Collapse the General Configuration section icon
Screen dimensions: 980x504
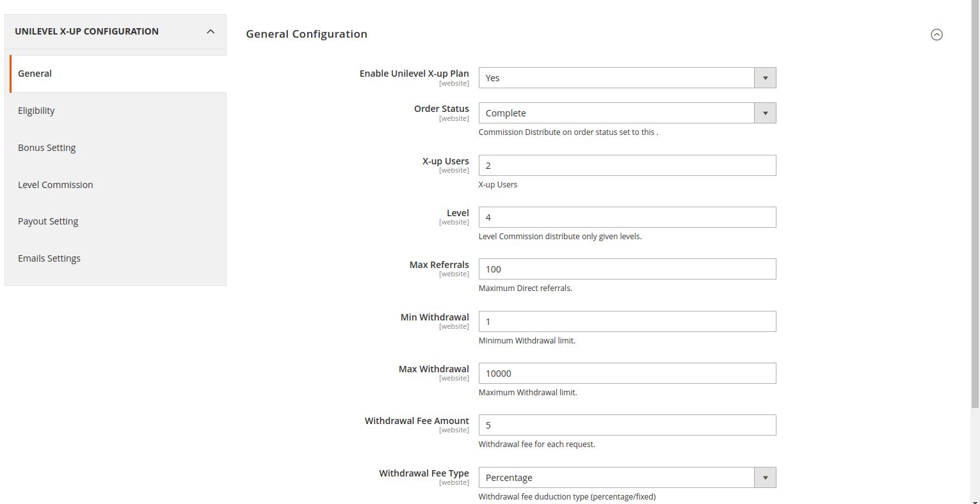pyautogui.click(x=936, y=35)
